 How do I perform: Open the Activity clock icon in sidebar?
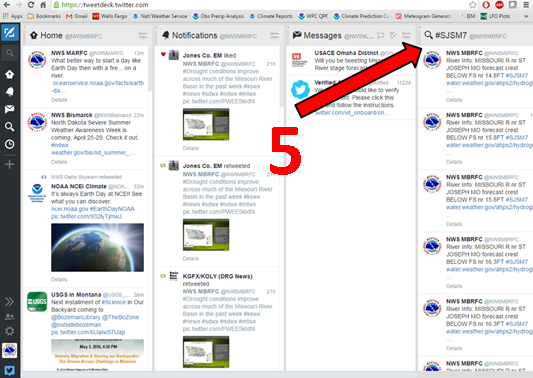point(10,144)
